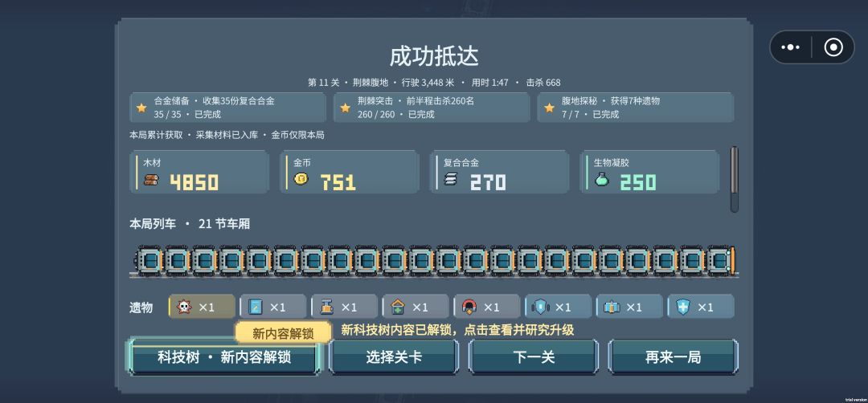868x403 pixels.
Task: Click the 选择关卡 button
Action: (x=394, y=357)
